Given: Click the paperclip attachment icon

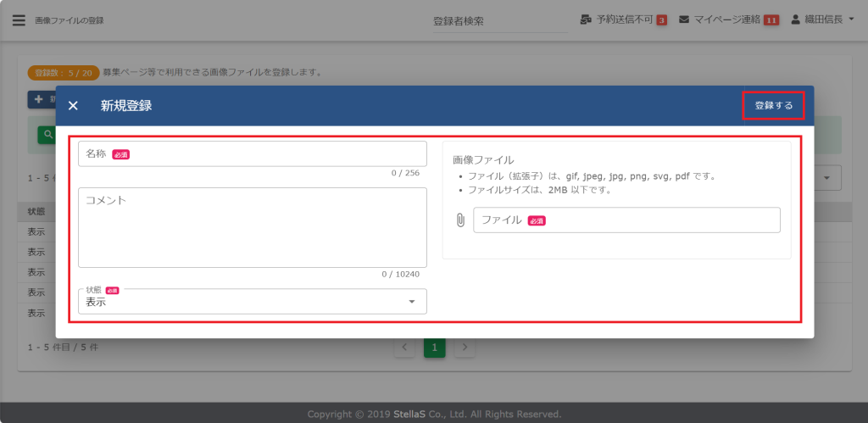Looking at the screenshot, I should point(460,220).
